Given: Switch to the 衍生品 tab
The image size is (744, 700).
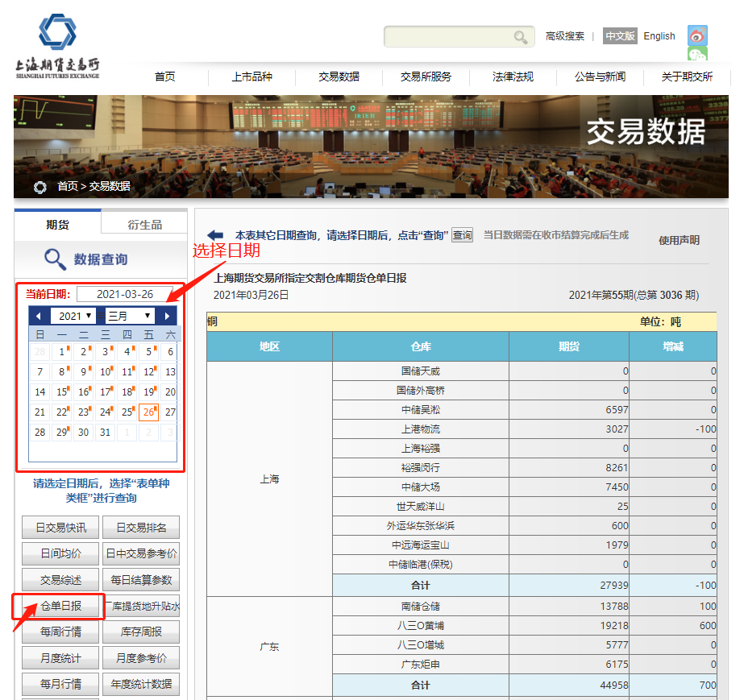Looking at the screenshot, I should (x=144, y=225).
